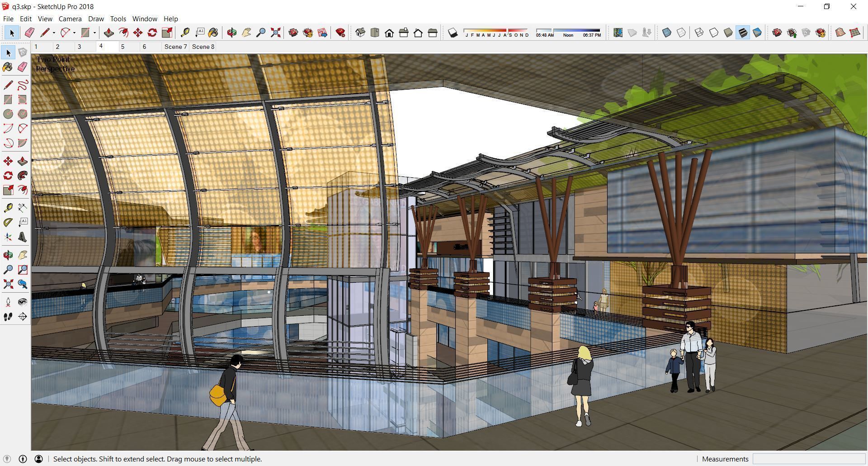Screen dimensions: 868x466
Task: Open the Camera menu
Action: tap(70, 19)
